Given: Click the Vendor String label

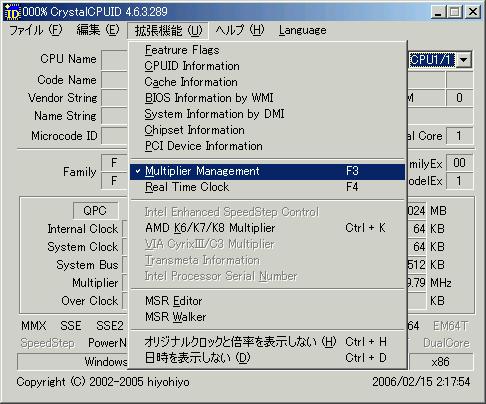Looking at the screenshot, I should tap(63, 98).
